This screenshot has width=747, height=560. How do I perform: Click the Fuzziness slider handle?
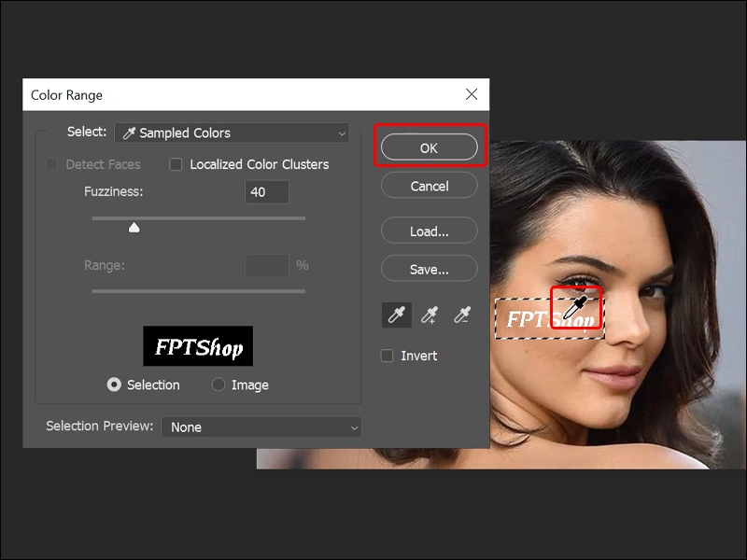(134, 225)
